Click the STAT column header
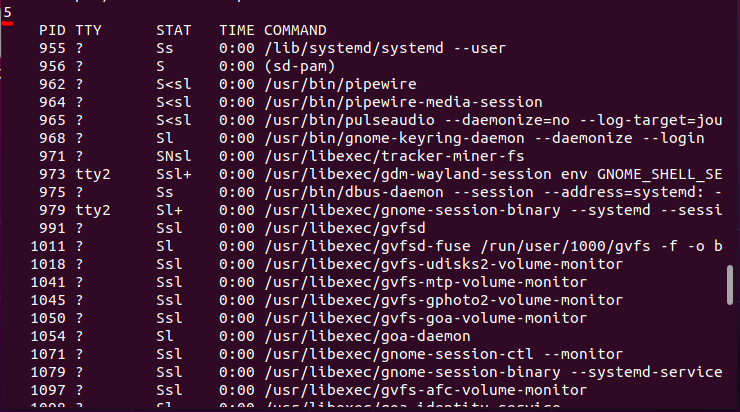 174,30
